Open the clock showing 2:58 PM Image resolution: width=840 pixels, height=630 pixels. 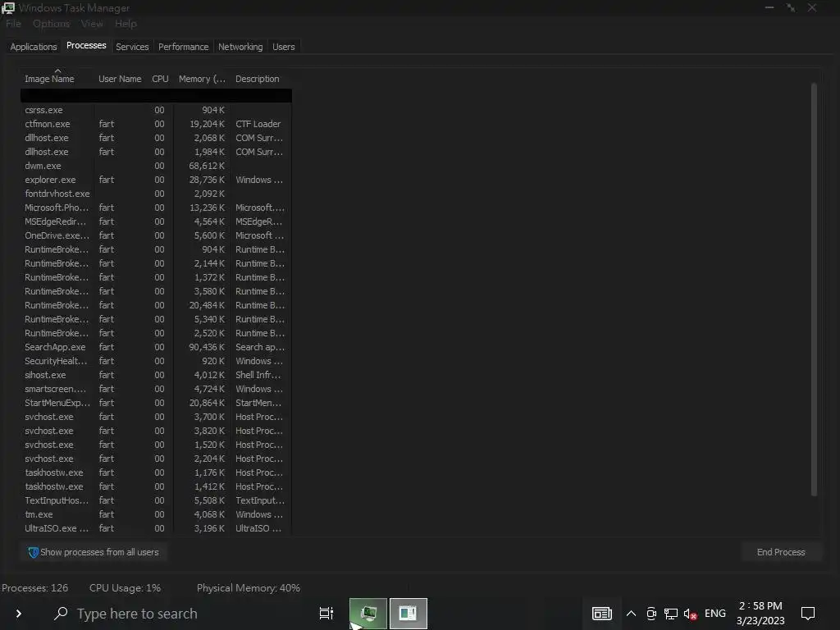click(760, 614)
